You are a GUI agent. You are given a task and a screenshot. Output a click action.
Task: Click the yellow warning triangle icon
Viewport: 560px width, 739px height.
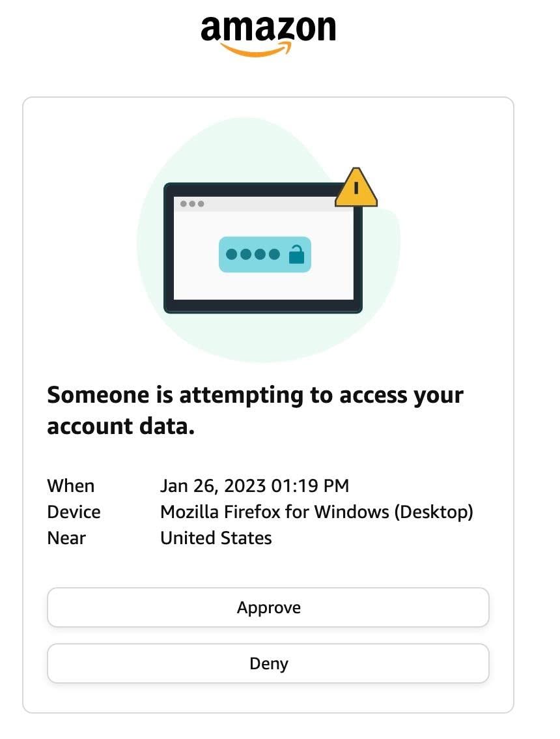356,188
